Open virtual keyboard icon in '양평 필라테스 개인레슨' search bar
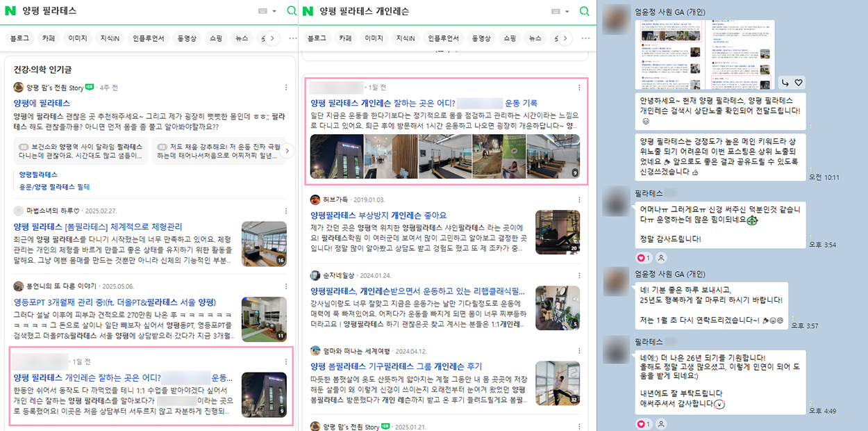Viewport: 868px width, 431px height. point(556,11)
